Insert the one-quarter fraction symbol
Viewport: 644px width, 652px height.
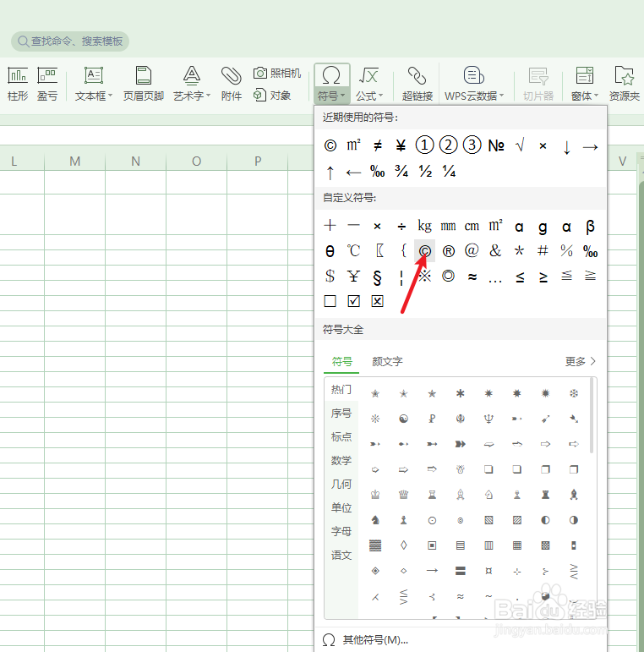[449, 171]
